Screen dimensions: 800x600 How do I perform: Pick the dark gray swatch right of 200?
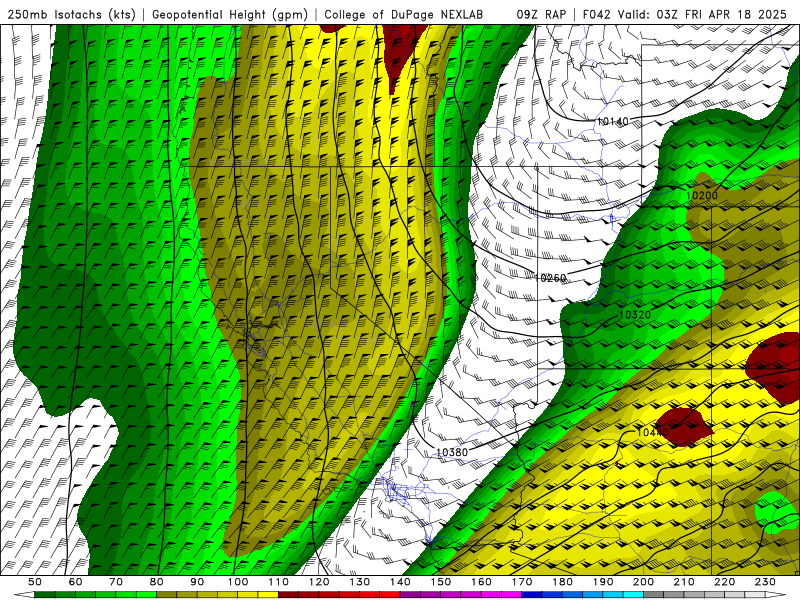coord(654,594)
